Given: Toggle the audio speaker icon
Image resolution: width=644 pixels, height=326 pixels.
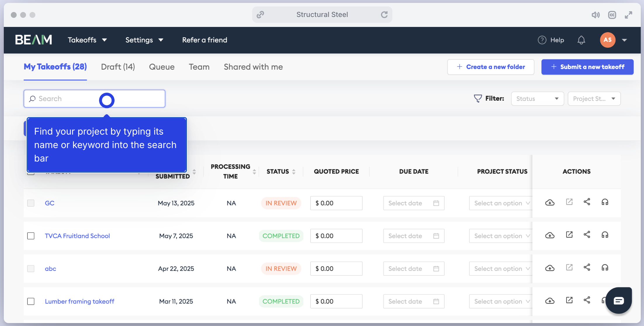Looking at the screenshot, I should tap(595, 15).
